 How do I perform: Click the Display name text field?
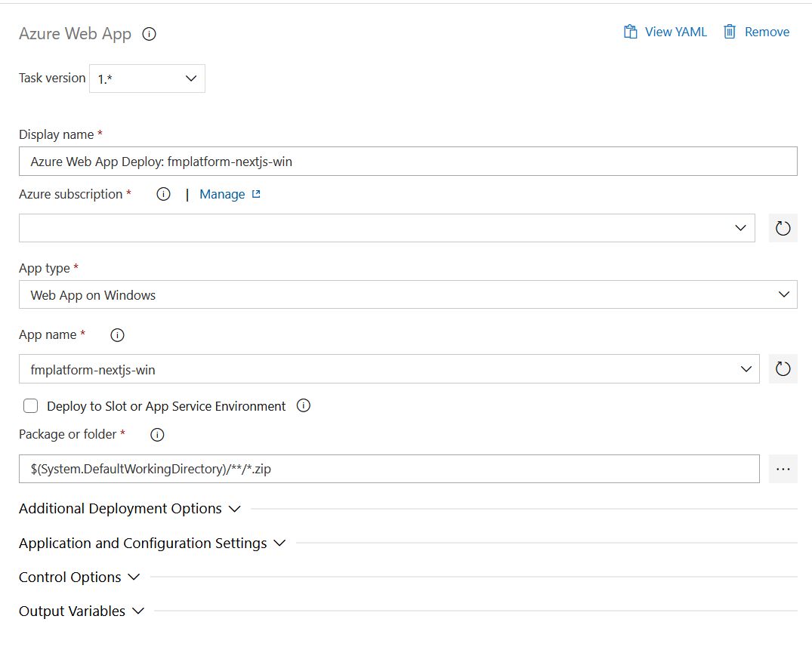click(408, 162)
